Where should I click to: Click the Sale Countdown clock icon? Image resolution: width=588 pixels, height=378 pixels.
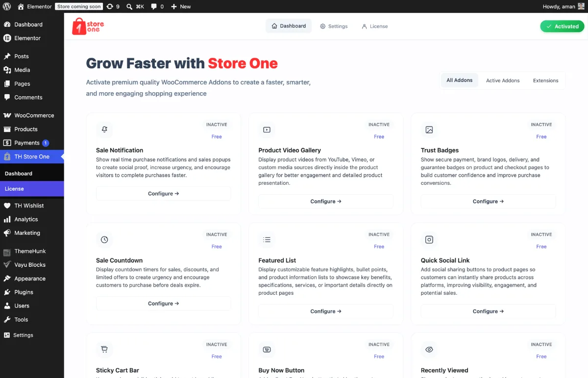(104, 240)
